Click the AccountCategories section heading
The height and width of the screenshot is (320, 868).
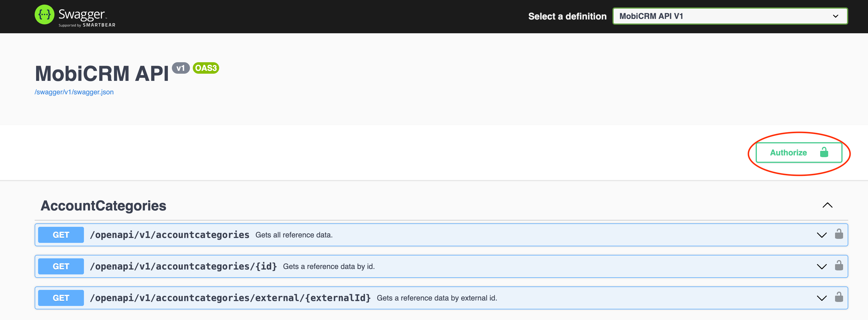point(103,206)
